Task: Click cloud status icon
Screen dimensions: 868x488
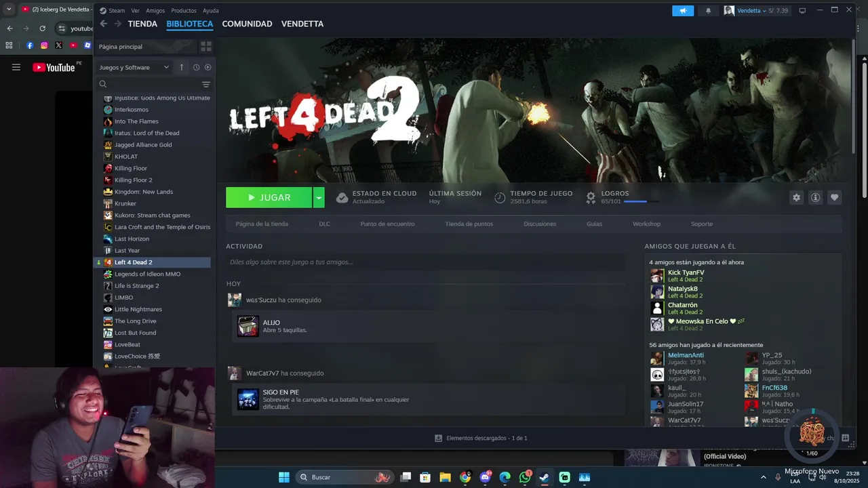Action: pos(342,197)
